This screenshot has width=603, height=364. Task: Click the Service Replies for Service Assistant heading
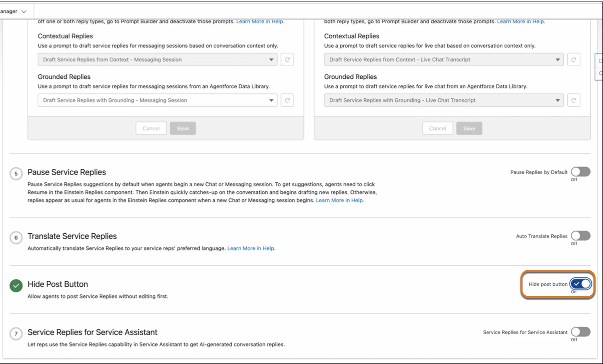tap(92, 332)
